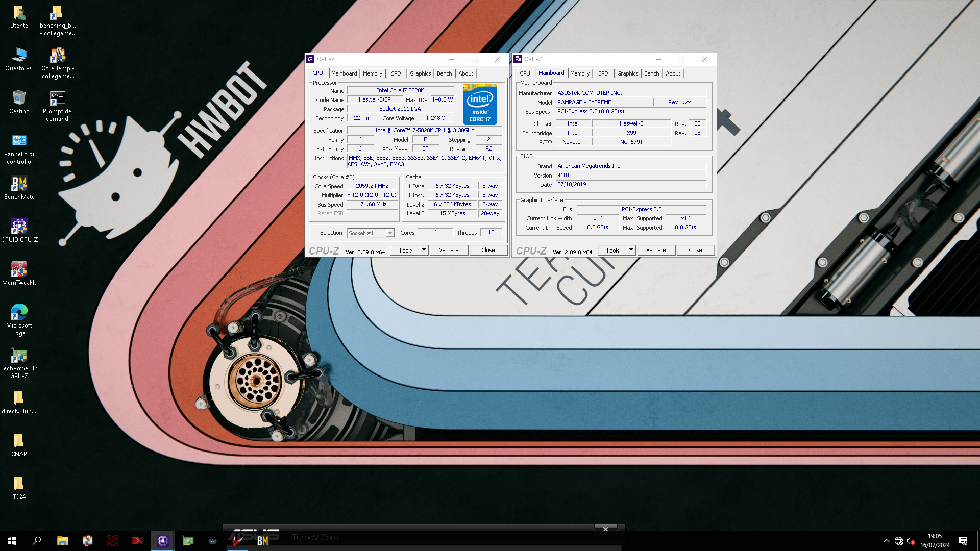This screenshot has width=980, height=551.
Task: Launch the Core Temp shortcut icon
Action: tap(58, 63)
